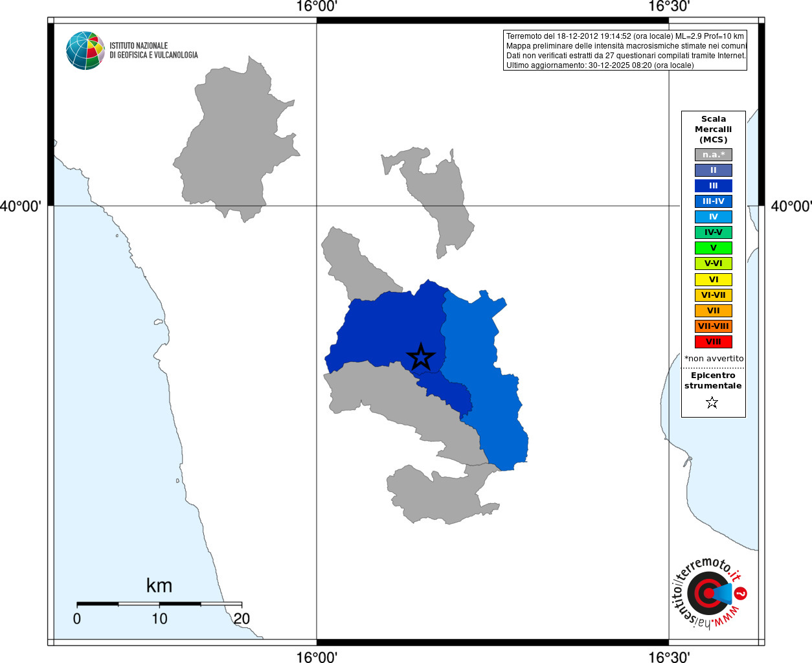Viewport: 812px width, 663px height.
Task: Select the VII orange legend swatch
Action: click(714, 311)
